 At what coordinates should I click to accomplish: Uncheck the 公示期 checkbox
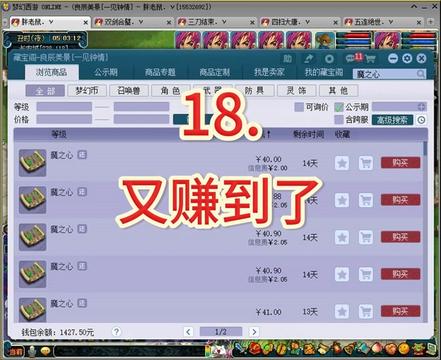339,107
